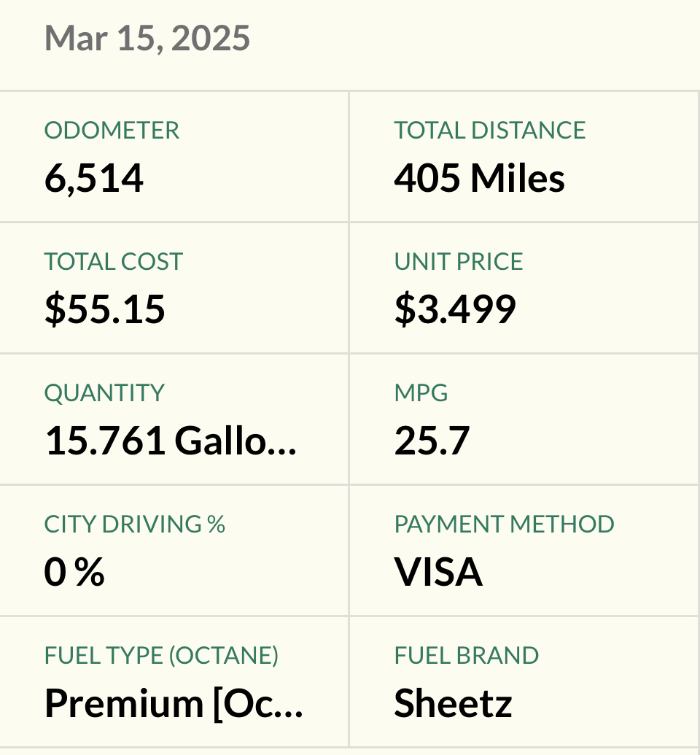Click the TOTAL DISTANCE label

point(489,131)
